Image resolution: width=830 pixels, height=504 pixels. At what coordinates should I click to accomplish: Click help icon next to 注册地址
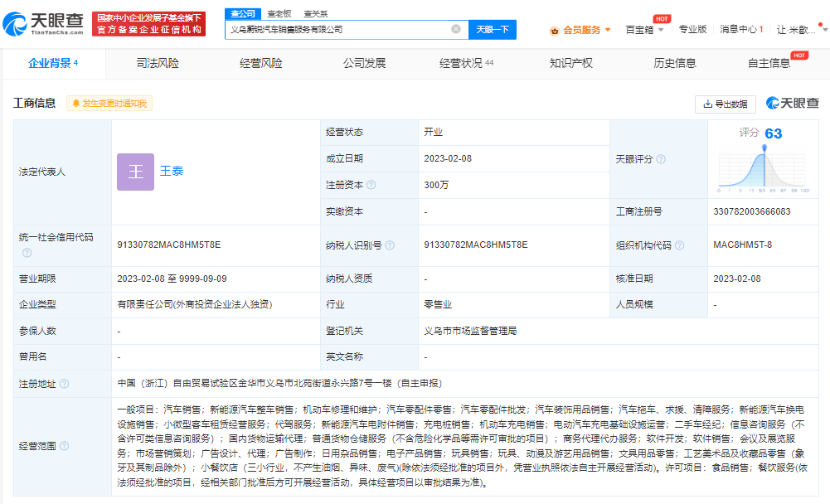point(64,384)
